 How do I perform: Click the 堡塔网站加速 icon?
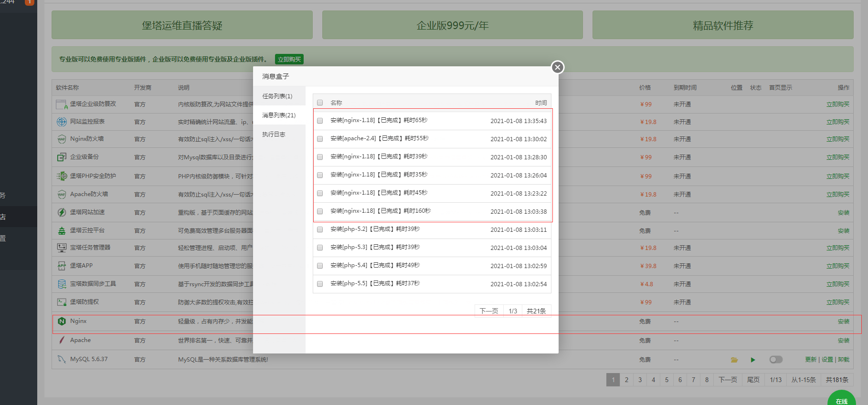(x=62, y=212)
